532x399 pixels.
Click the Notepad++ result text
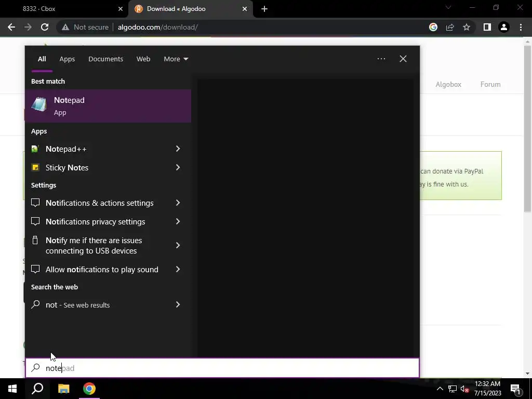pyautogui.click(x=66, y=149)
